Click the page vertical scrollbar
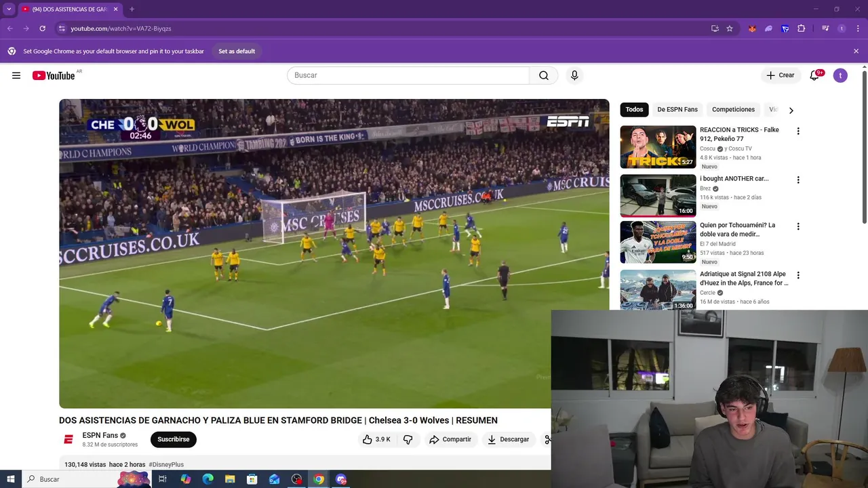Viewport: 868px width, 488px height. [864, 146]
